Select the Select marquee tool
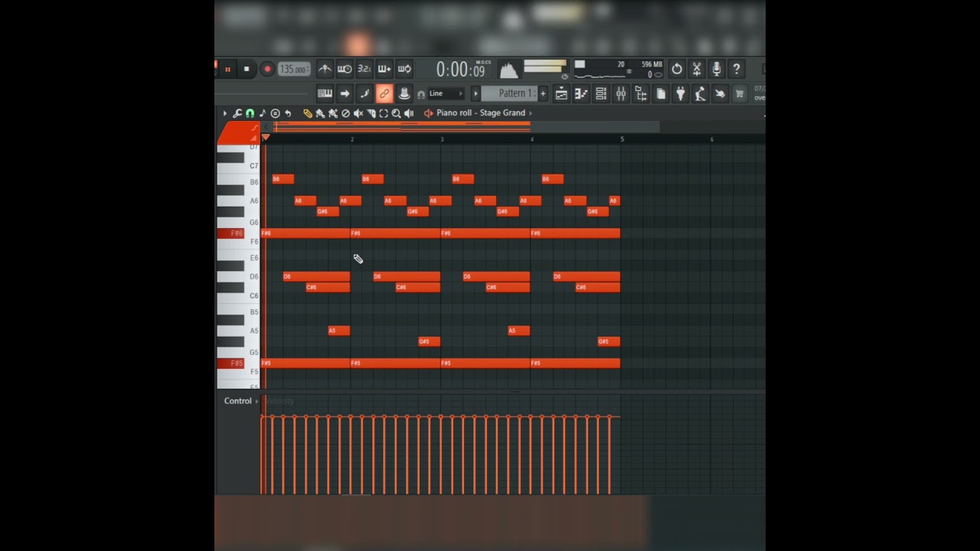The width and height of the screenshot is (980, 551). coord(384,113)
